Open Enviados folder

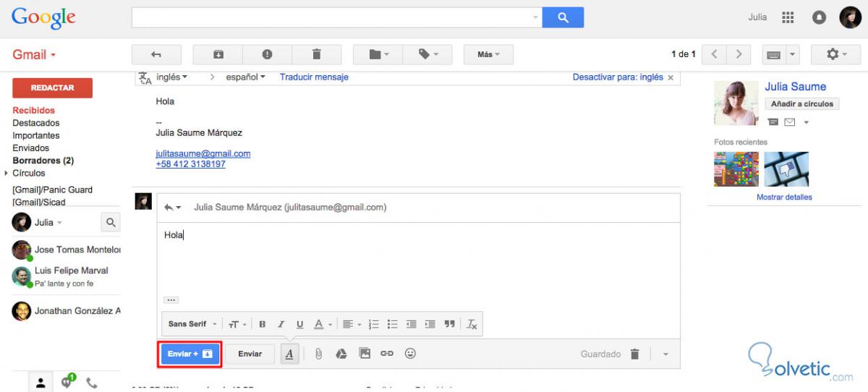coord(30,148)
